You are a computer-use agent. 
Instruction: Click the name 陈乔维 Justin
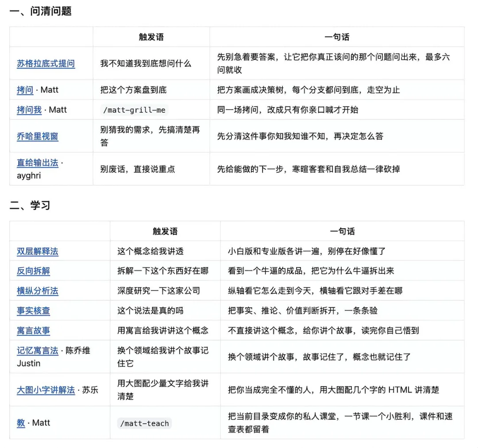pos(54,356)
